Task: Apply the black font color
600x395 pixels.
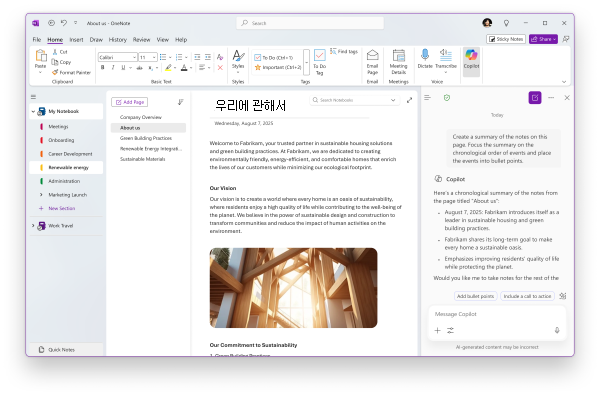Action: [x=184, y=68]
